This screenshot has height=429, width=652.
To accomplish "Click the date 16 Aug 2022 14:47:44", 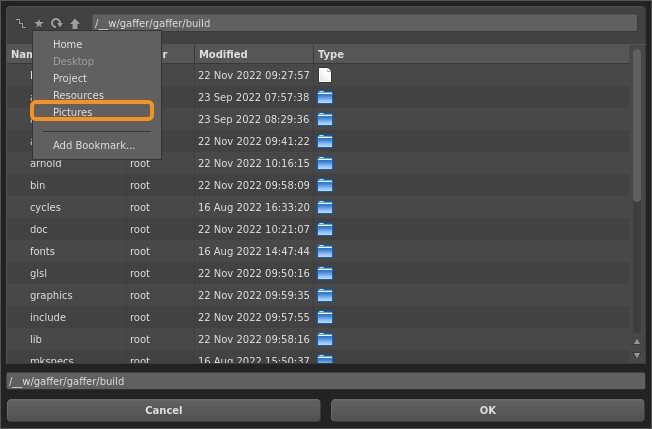I will coord(254,251).
